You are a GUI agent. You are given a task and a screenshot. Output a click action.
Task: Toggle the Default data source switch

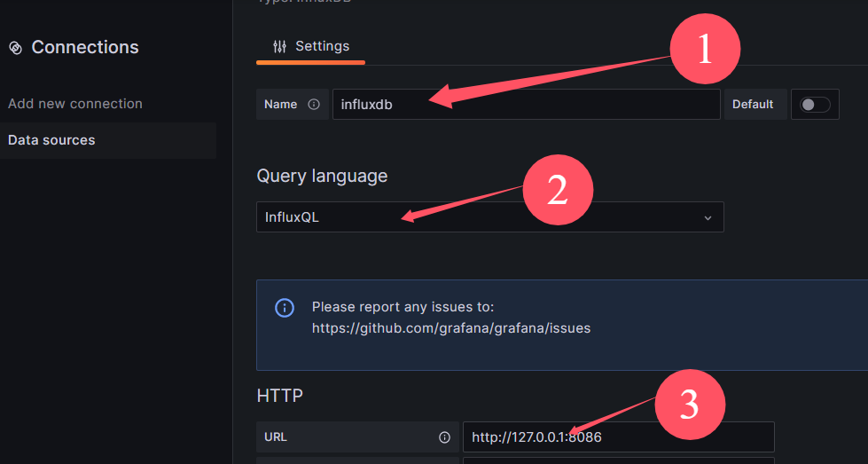pos(815,104)
